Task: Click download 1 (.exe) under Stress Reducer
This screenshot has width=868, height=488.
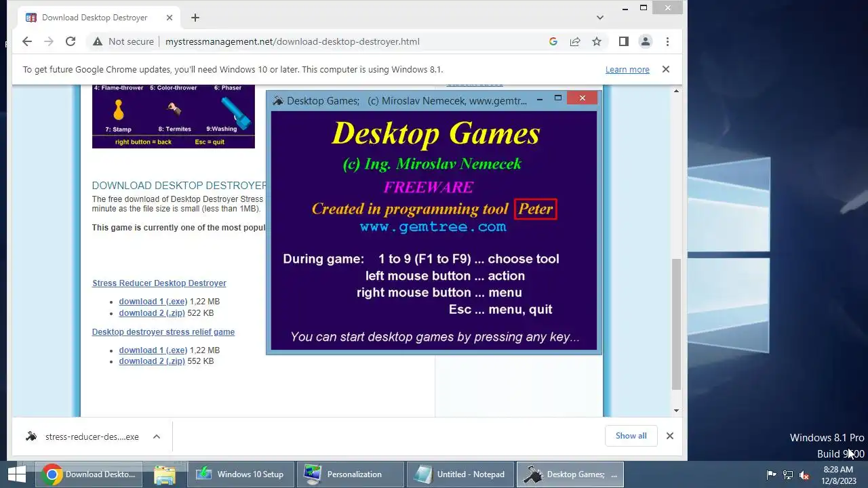Action: pyautogui.click(x=153, y=302)
